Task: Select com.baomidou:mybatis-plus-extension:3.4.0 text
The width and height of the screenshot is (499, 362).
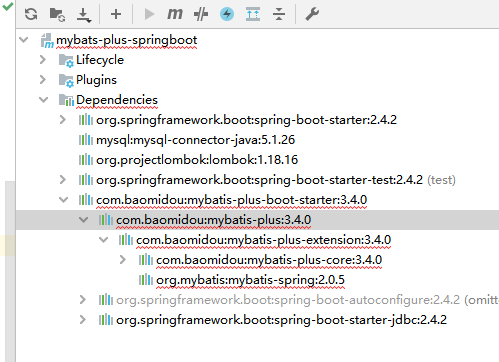Action: 264,240
